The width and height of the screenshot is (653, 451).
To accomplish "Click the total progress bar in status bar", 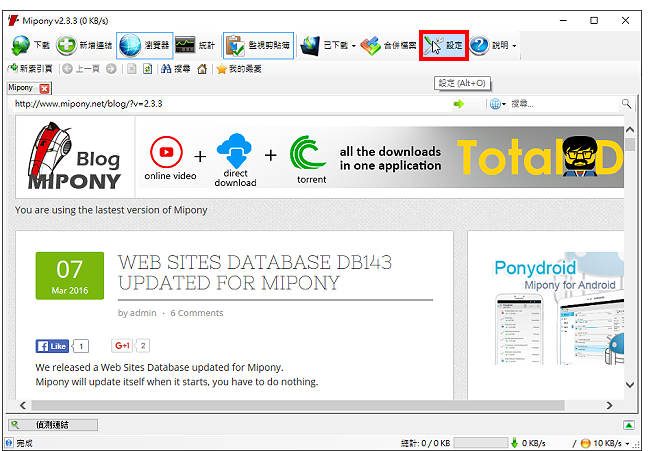I will pyautogui.click(x=481, y=443).
